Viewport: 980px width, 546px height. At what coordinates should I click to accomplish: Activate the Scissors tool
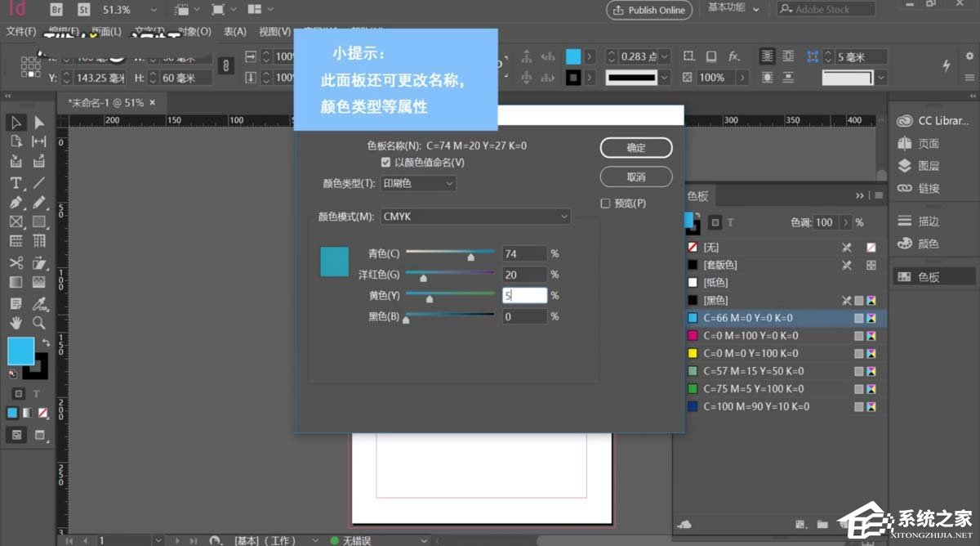(16, 262)
